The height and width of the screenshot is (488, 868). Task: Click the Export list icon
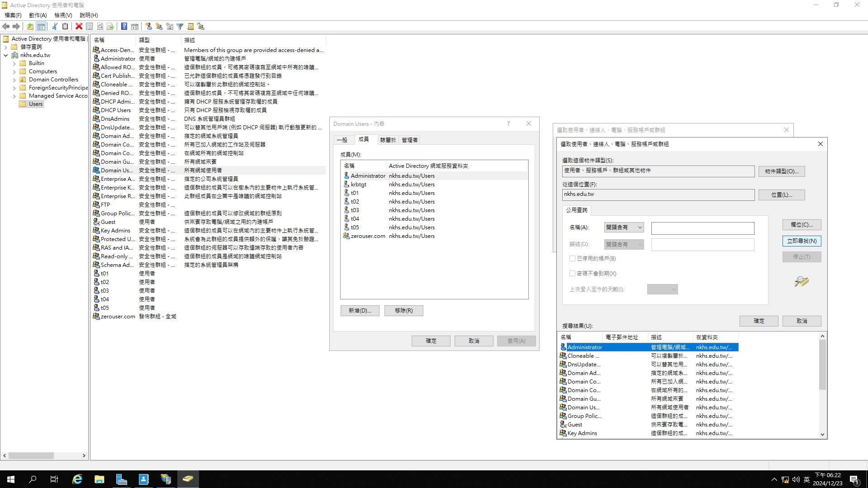(x=110, y=27)
